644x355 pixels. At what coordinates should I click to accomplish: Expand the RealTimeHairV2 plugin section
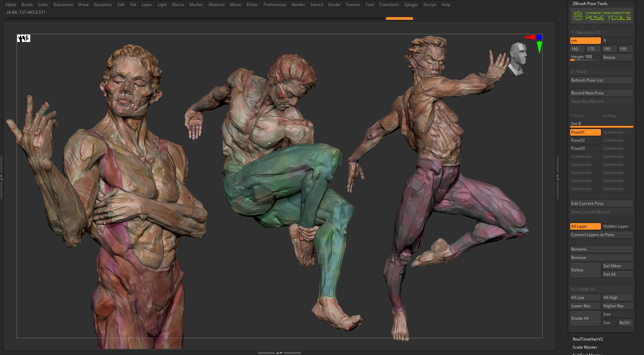588,339
